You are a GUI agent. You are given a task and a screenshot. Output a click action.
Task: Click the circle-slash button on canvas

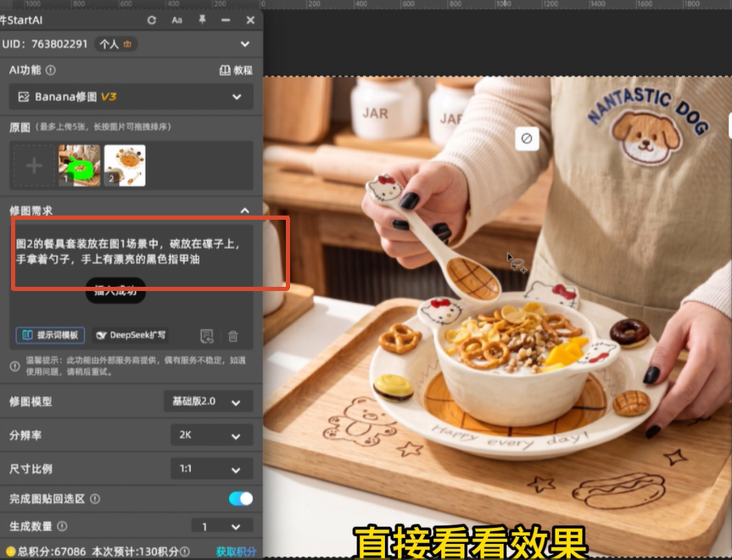coord(527,138)
